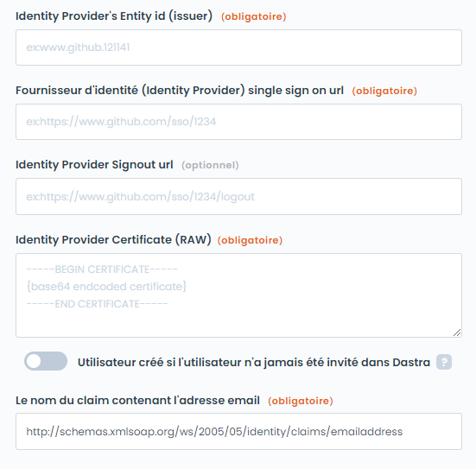
Task: Click "(obligatoire)" beside single sign on url
Action: [x=384, y=91]
